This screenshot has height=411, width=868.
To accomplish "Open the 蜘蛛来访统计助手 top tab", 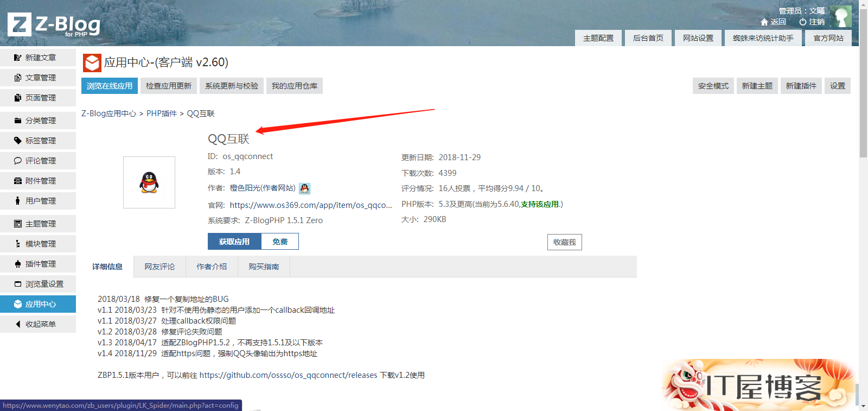I will tap(763, 38).
